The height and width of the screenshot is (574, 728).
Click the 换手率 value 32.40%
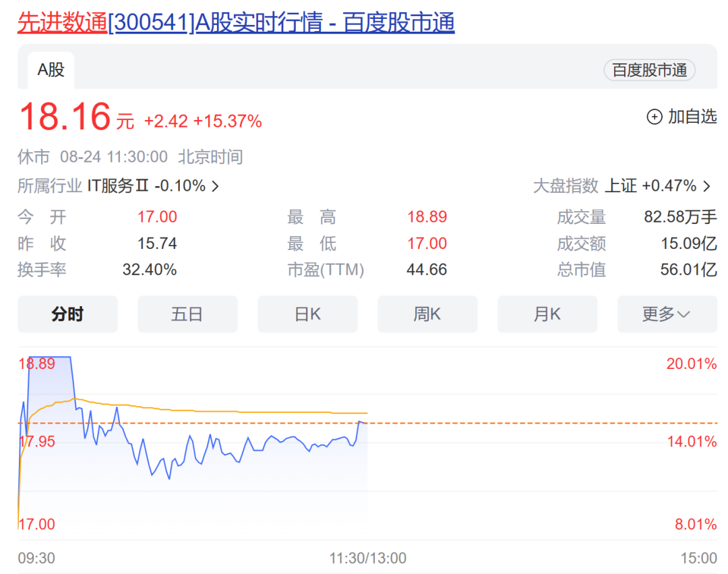coord(150,270)
